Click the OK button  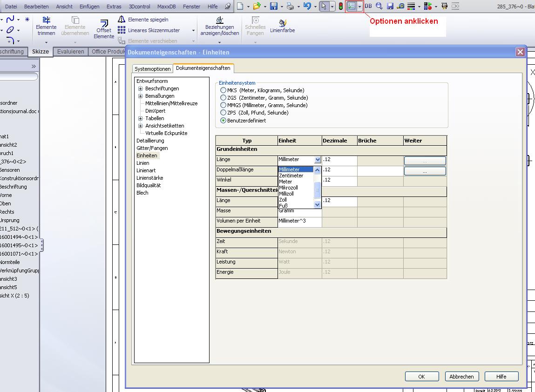(x=422, y=377)
